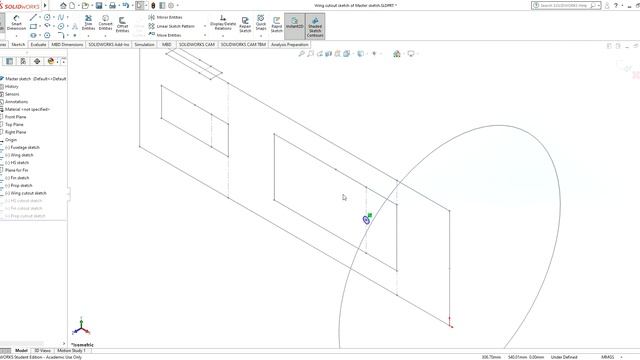Click the Home icon in title toolbar

coord(63,5)
